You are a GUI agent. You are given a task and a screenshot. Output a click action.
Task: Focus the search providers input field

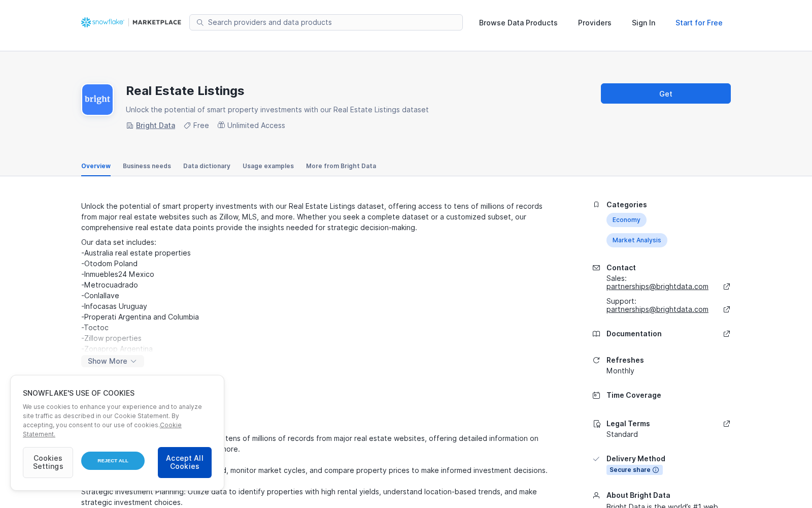pyautogui.click(x=326, y=22)
